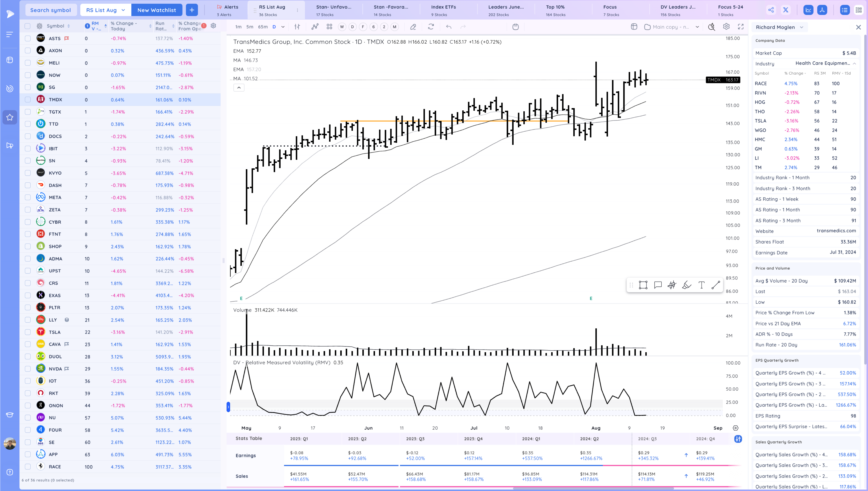
Task: Open the timeframe dropdown arrow next to D
Action: [x=283, y=27]
